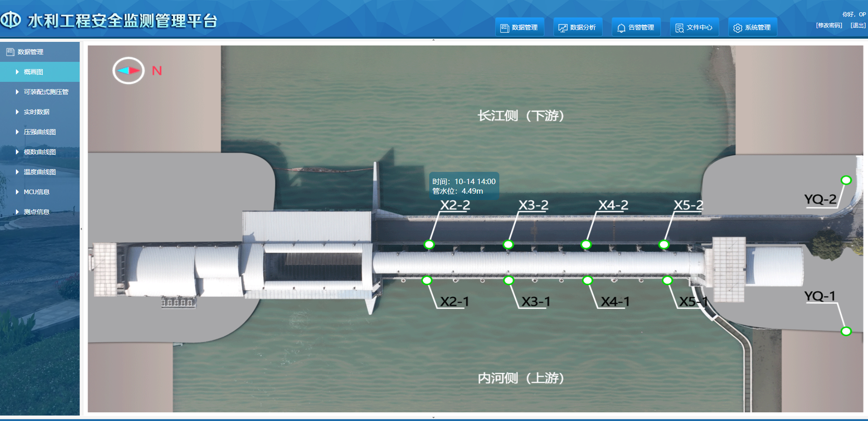868x421 pixels.
Task: Click the 退出 logout link
Action: (858, 25)
